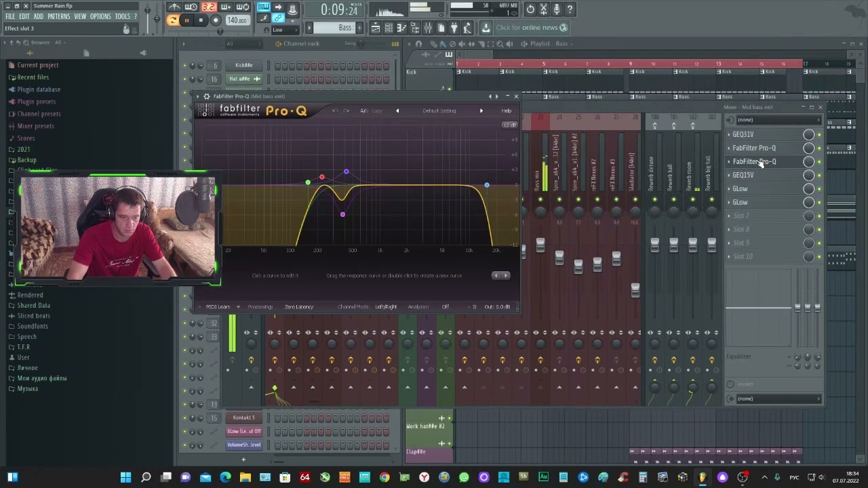Image resolution: width=868 pixels, height=488 pixels.
Task: Expand GEQ31V effect slot menu
Action: click(x=729, y=134)
